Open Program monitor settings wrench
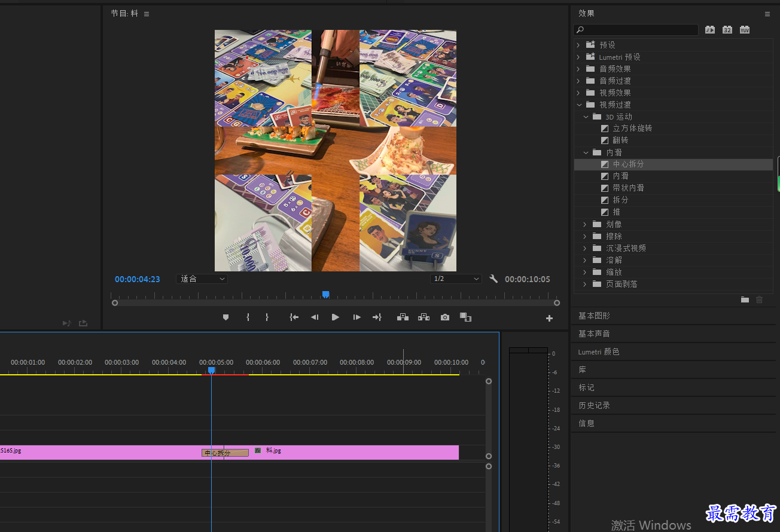The height and width of the screenshot is (532, 780). coord(493,279)
